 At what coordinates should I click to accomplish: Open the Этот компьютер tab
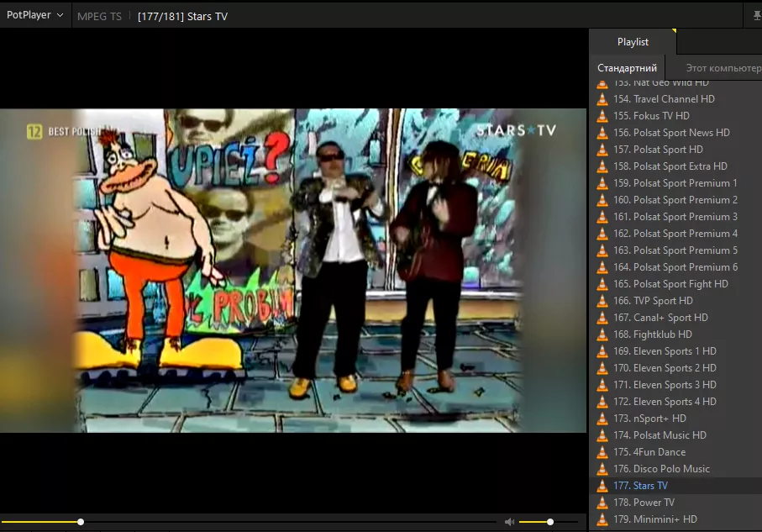point(723,68)
